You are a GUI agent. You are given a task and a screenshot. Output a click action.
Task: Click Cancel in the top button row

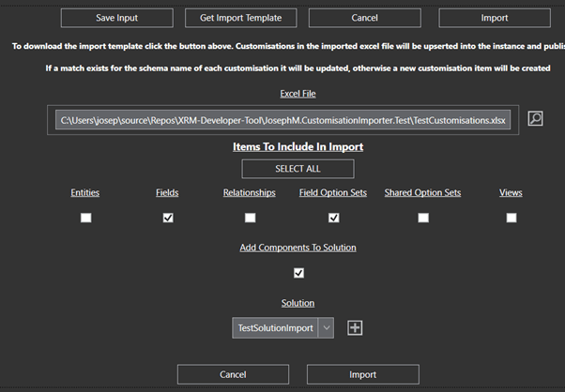364,18
